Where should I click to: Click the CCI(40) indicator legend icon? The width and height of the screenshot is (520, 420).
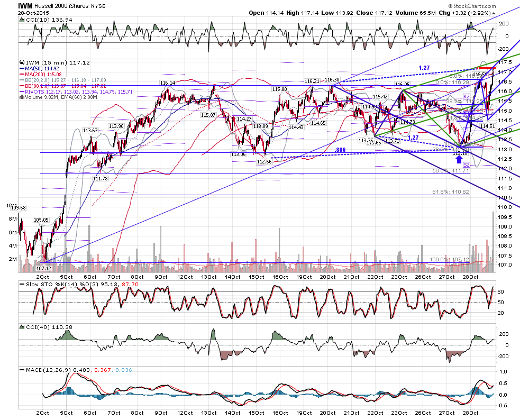pos(22,327)
